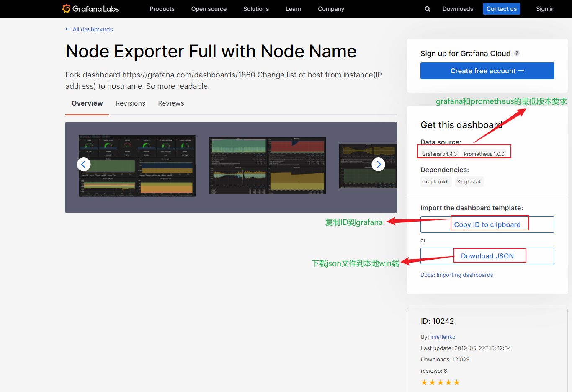The width and height of the screenshot is (572, 392).
Task: Open the search magnifier icon
Action: coord(428,9)
